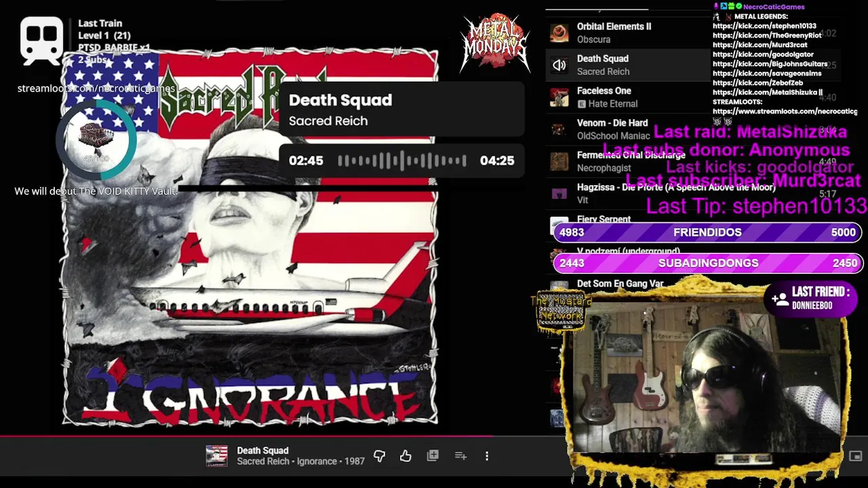Click the FRIENDIDOS goal progress bar

pyautogui.click(x=708, y=232)
